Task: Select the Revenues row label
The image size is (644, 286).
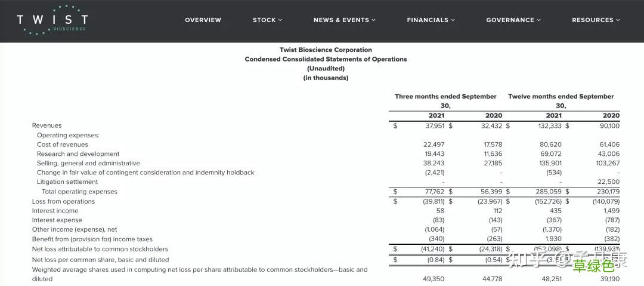Action: pyautogui.click(x=47, y=125)
